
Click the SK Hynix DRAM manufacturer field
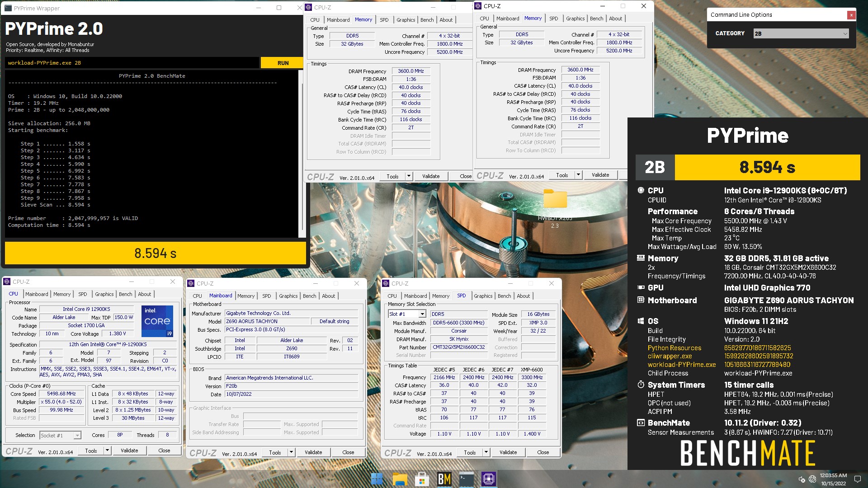point(458,339)
